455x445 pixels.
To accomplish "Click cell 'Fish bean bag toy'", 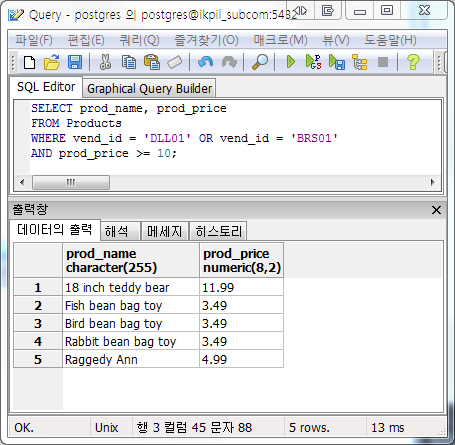I will click(131, 305).
